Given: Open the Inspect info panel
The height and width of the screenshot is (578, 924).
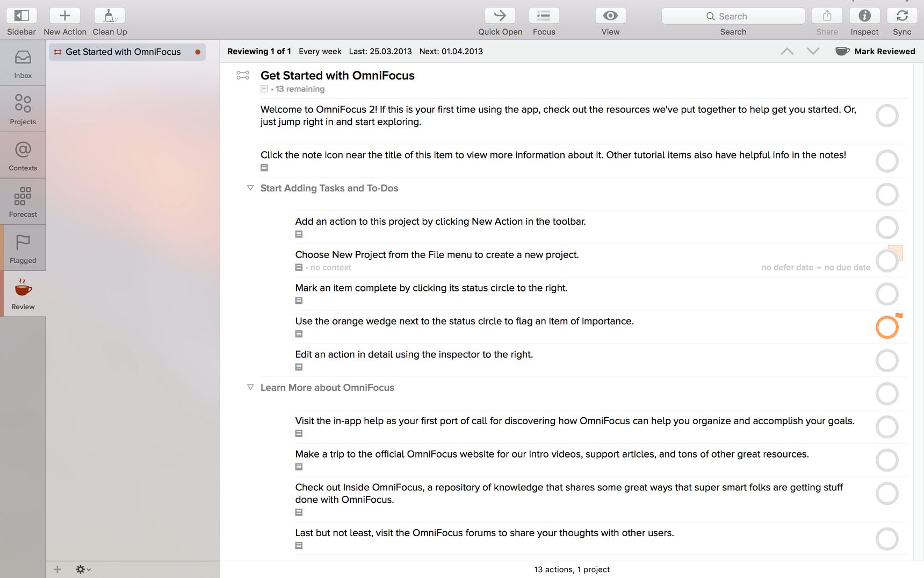Looking at the screenshot, I should click(x=864, y=16).
